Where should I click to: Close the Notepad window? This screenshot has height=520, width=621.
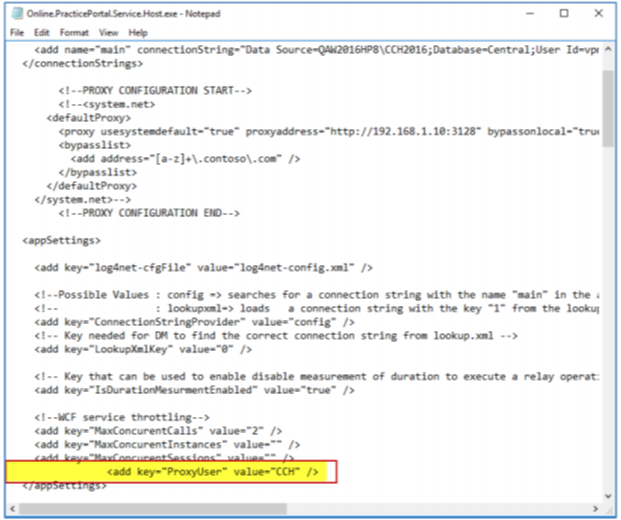(x=599, y=13)
